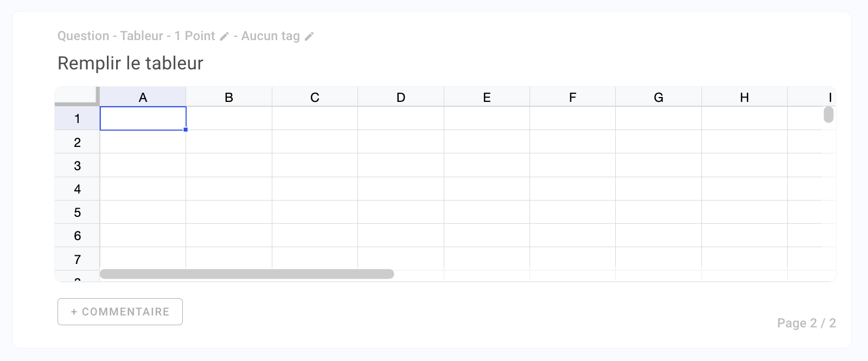Click the 1 Point label

[x=195, y=36]
